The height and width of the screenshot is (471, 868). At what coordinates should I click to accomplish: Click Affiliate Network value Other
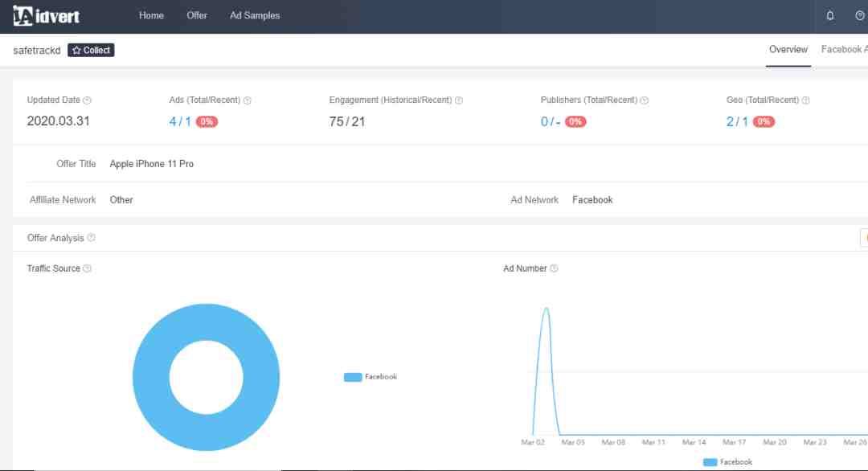(121, 200)
